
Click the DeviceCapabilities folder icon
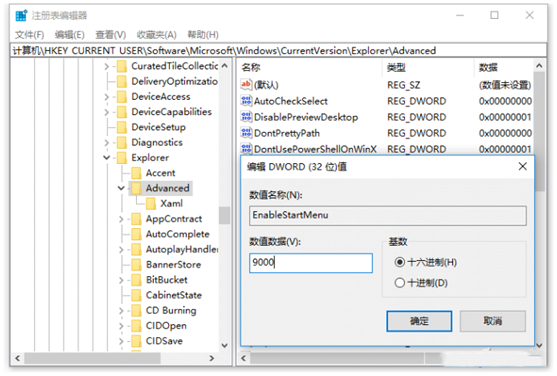click(x=122, y=112)
